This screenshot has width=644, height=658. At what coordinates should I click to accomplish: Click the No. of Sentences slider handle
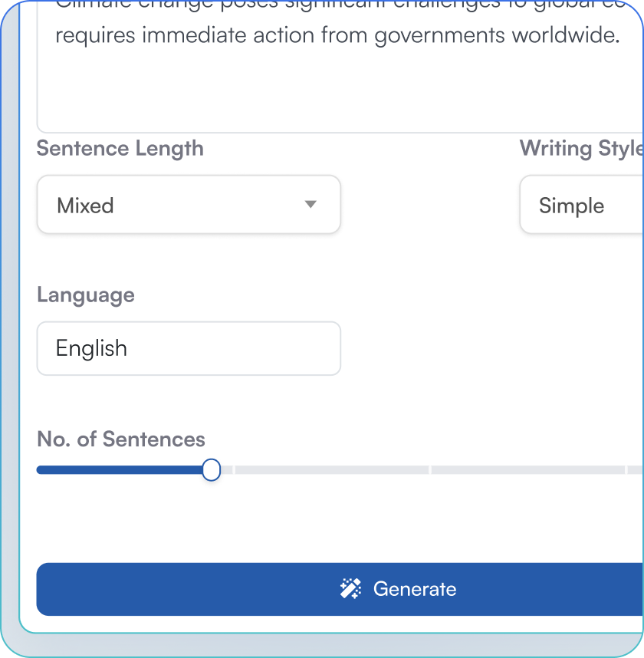point(212,470)
